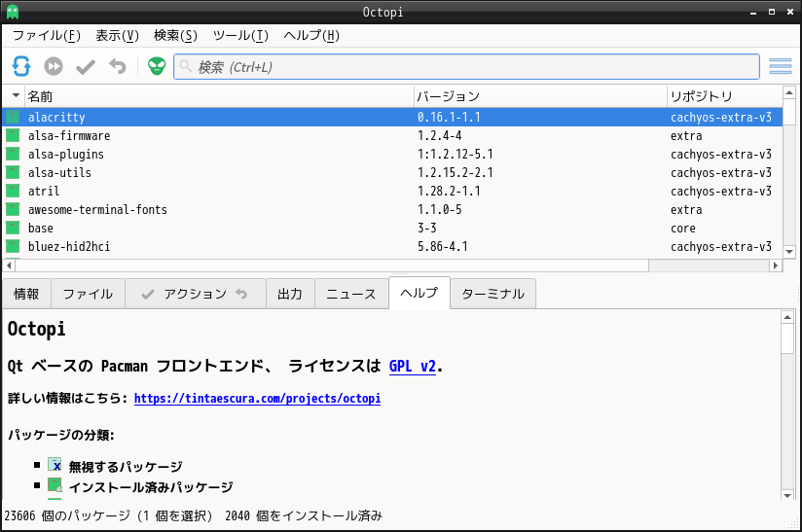Sort packages by the リポジトリ column header
The image size is (802, 532).
tap(724, 96)
